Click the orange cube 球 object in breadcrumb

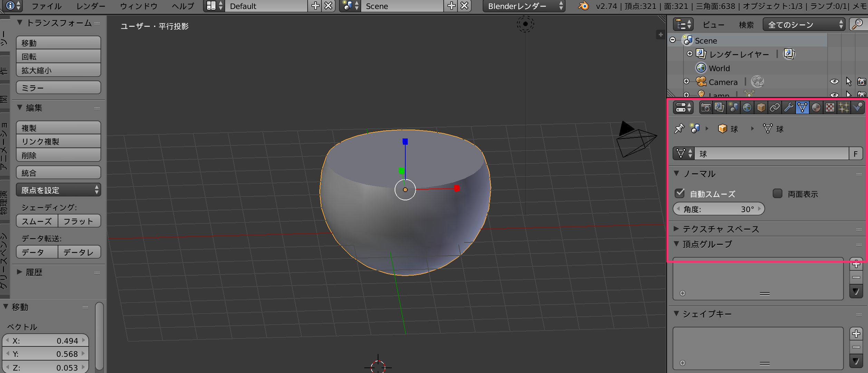pyautogui.click(x=723, y=128)
